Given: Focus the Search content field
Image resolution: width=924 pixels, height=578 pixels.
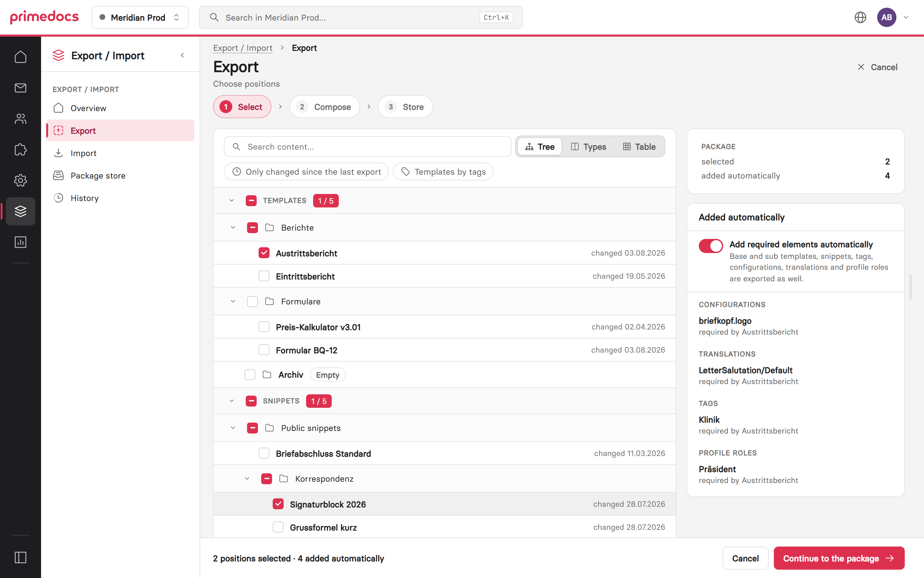Looking at the screenshot, I should 367,146.
